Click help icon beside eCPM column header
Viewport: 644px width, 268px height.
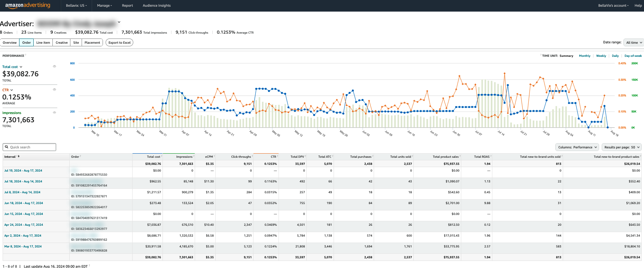pyautogui.click(x=215, y=156)
